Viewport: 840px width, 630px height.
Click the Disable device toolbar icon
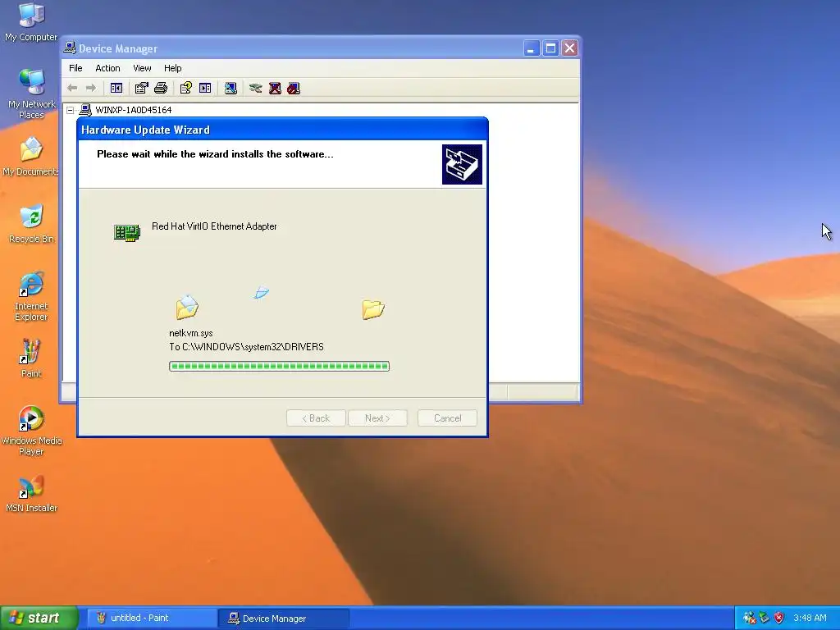click(294, 88)
